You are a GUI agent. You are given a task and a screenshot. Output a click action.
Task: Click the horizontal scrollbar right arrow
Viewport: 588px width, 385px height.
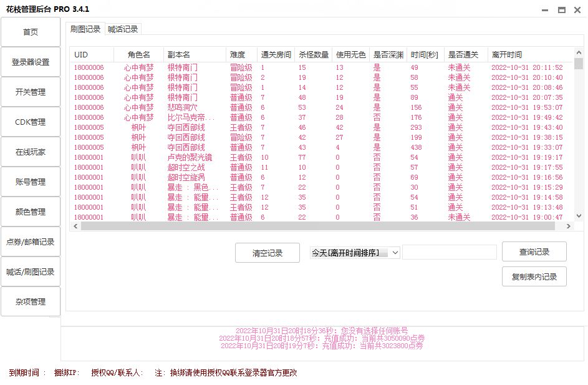tap(570, 226)
